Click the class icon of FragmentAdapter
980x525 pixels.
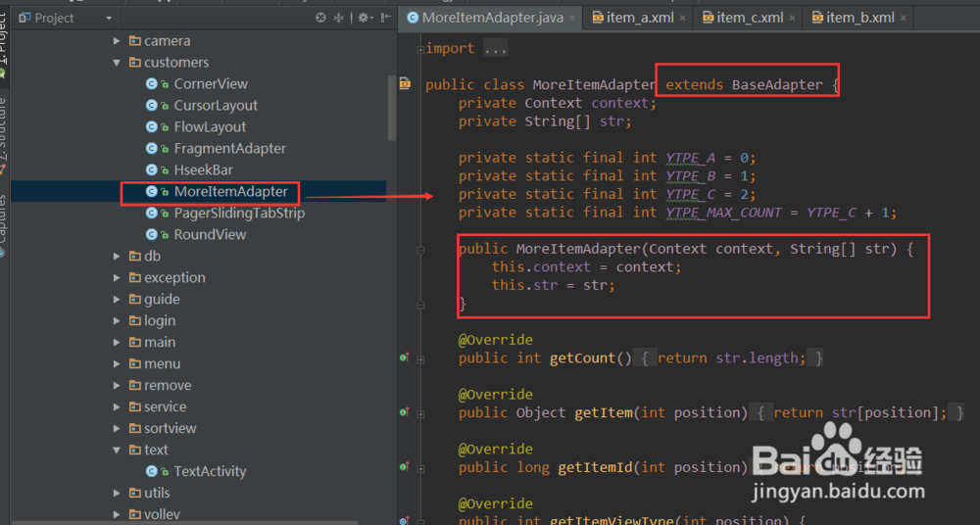point(151,148)
